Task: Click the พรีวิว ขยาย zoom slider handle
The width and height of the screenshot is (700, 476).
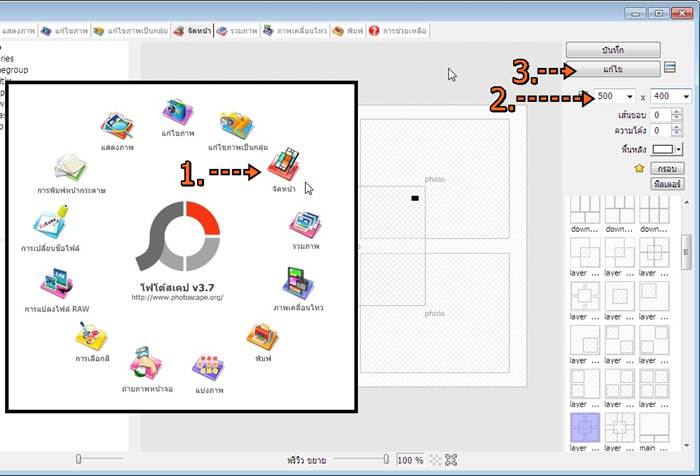Action: pos(386,459)
